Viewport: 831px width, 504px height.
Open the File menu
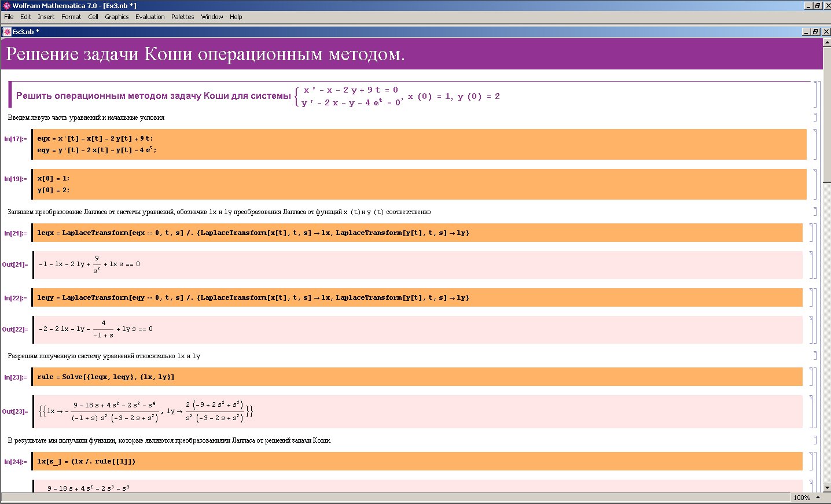pos(9,17)
